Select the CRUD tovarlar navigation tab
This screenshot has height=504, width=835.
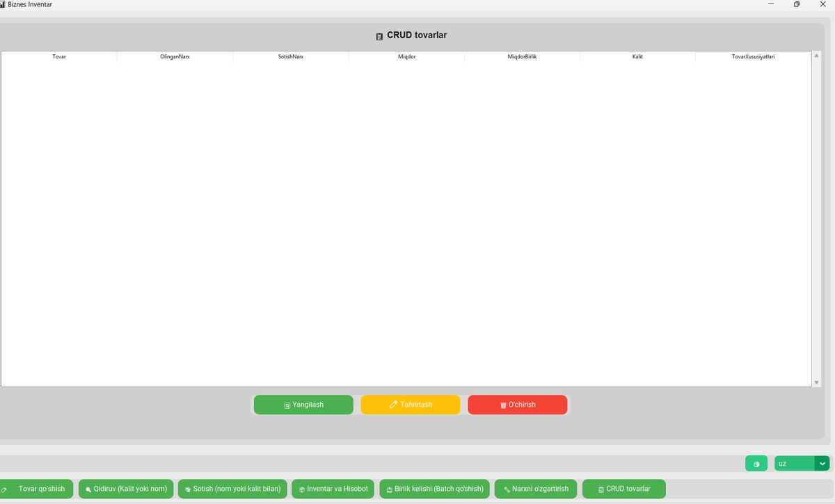click(623, 489)
